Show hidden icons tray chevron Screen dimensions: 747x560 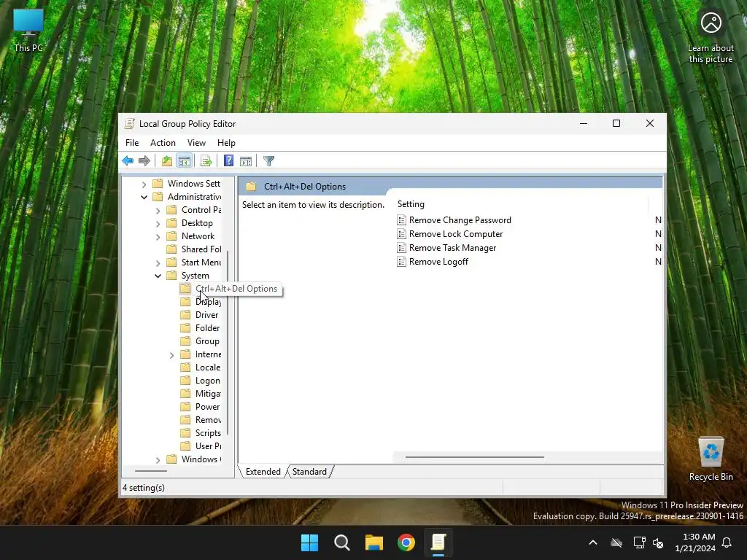tap(593, 542)
